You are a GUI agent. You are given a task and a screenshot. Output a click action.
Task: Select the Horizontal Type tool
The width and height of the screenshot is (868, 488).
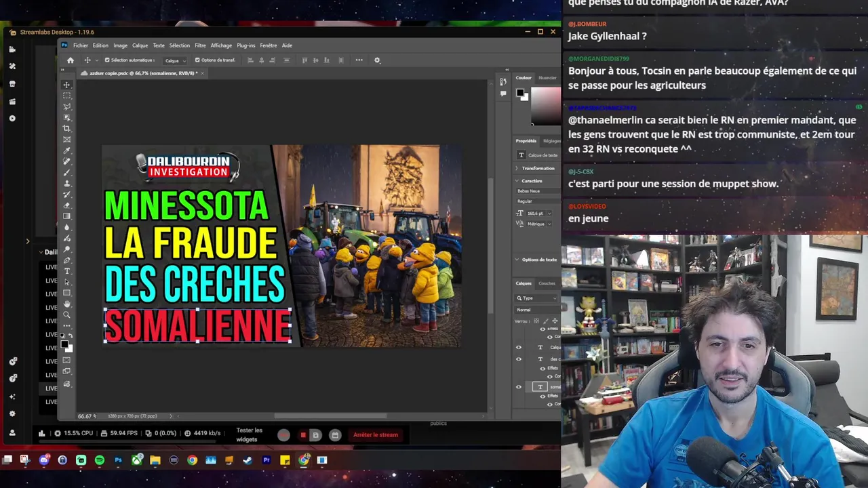click(x=66, y=270)
